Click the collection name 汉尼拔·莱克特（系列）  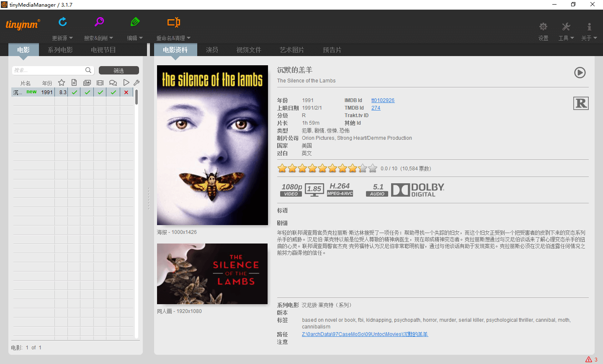(328, 305)
